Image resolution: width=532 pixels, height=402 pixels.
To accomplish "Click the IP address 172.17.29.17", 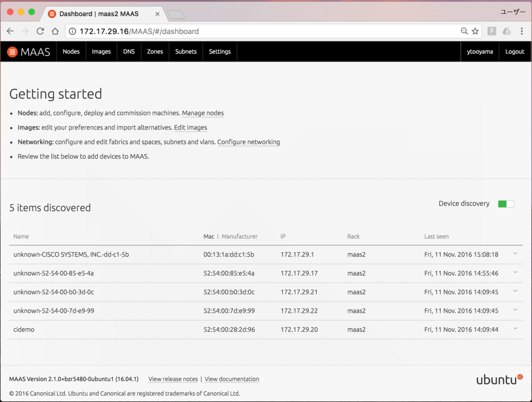I will point(299,274).
